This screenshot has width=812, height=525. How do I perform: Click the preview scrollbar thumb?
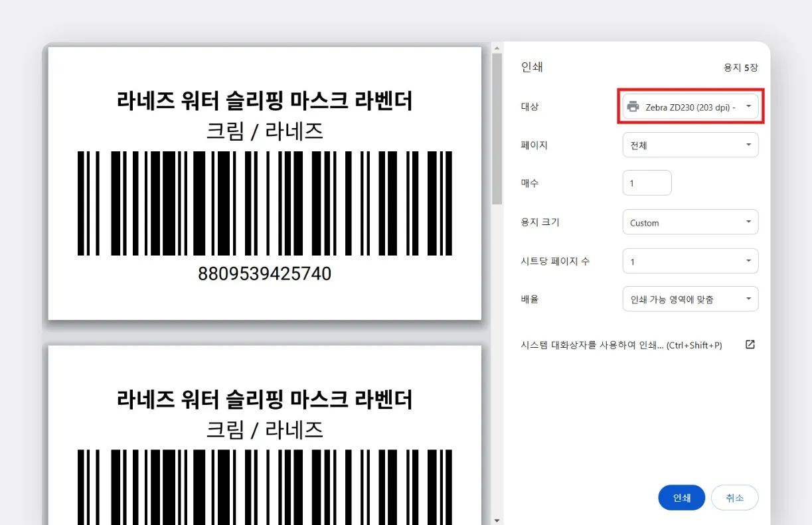coord(497,128)
